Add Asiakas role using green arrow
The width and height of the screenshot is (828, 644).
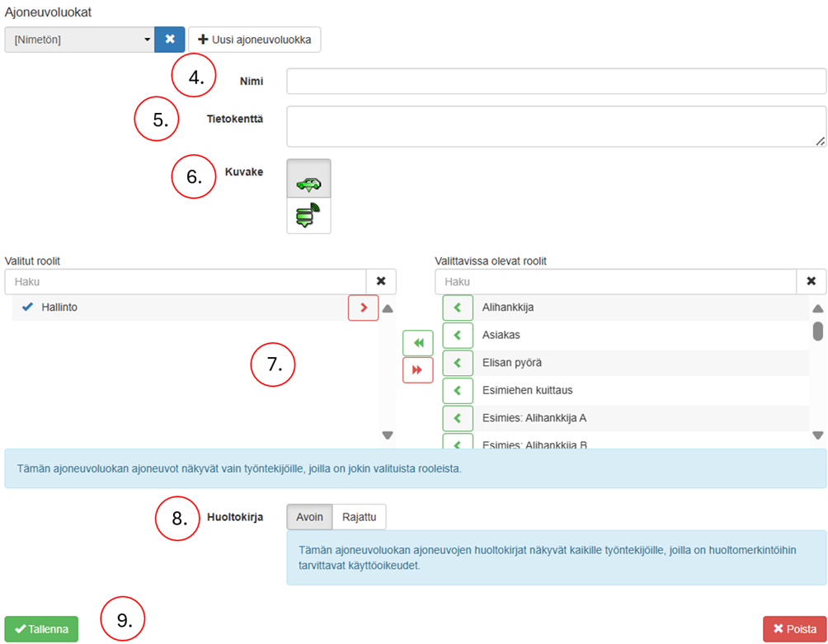tap(457, 336)
